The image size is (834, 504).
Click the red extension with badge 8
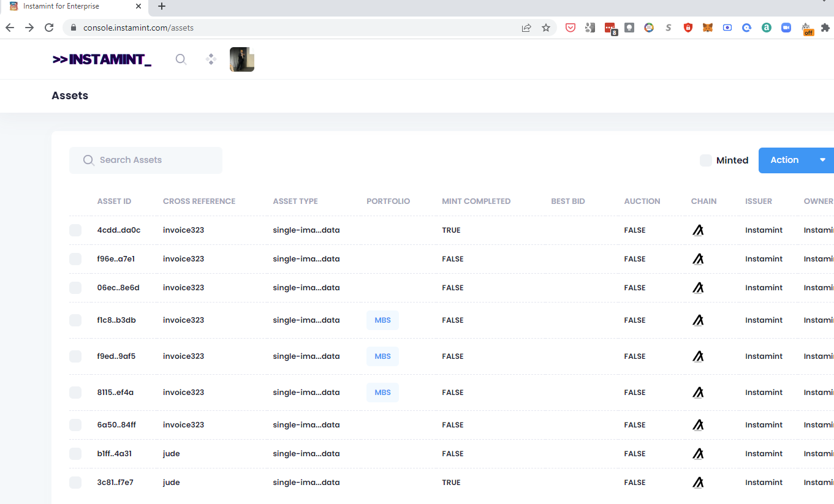tap(610, 28)
